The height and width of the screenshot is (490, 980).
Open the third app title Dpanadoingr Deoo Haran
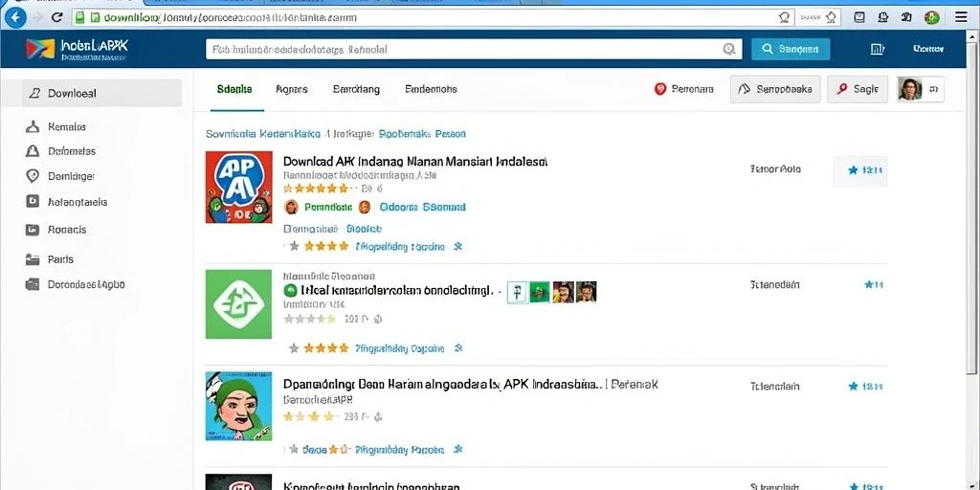click(x=470, y=385)
